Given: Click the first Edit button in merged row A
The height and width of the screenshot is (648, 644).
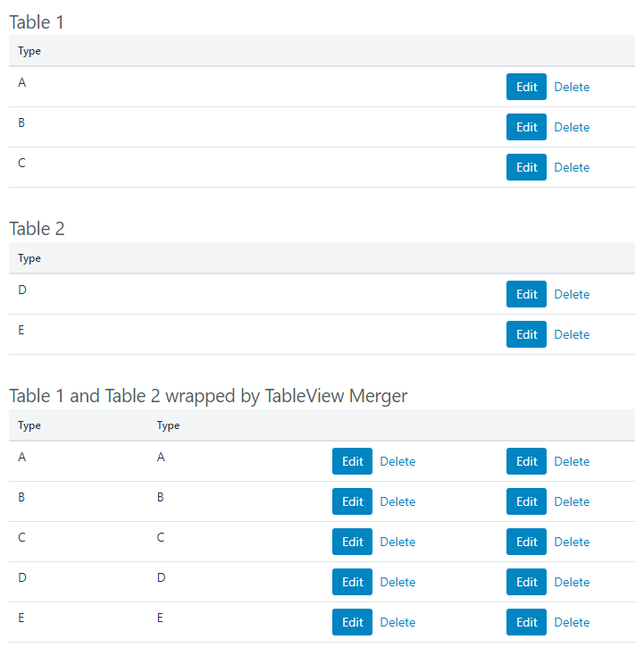Looking at the screenshot, I should pyautogui.click(x=352, y=461).
